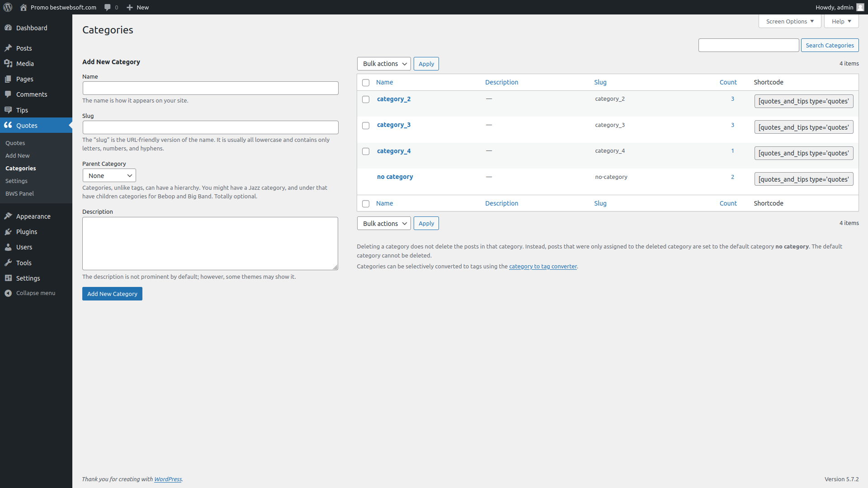Viewport: 868px width, 488px height.
Task: Open Appearance section icon
Action: (9, 216)
